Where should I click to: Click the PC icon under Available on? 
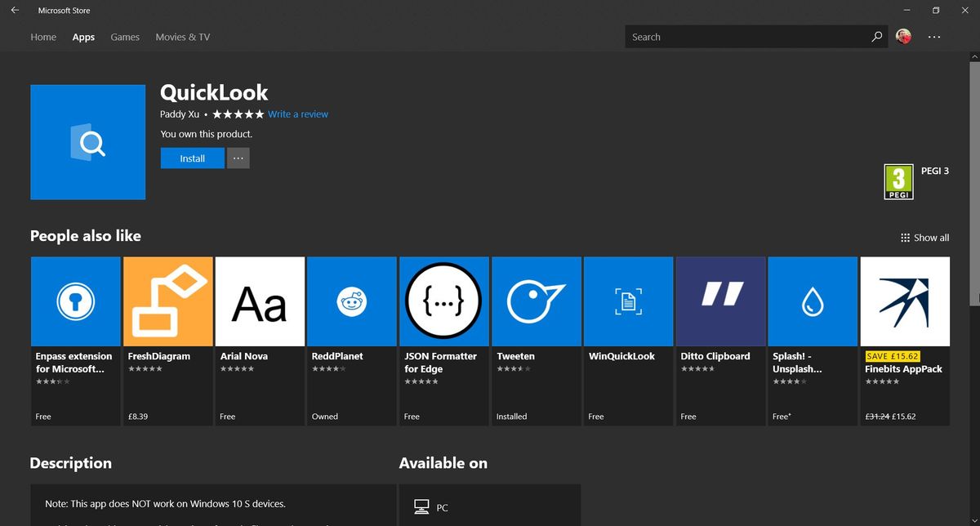pos(421,506)
